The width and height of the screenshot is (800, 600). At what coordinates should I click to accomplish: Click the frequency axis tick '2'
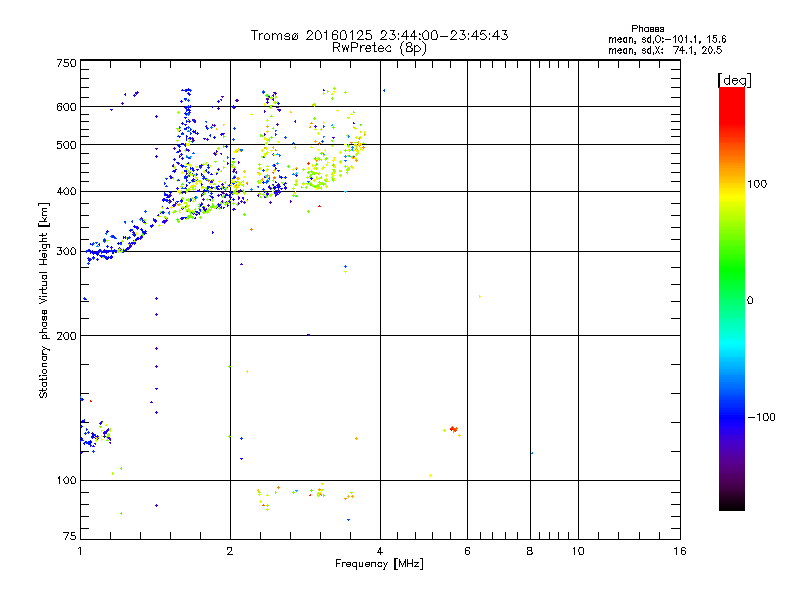(230, 551)
